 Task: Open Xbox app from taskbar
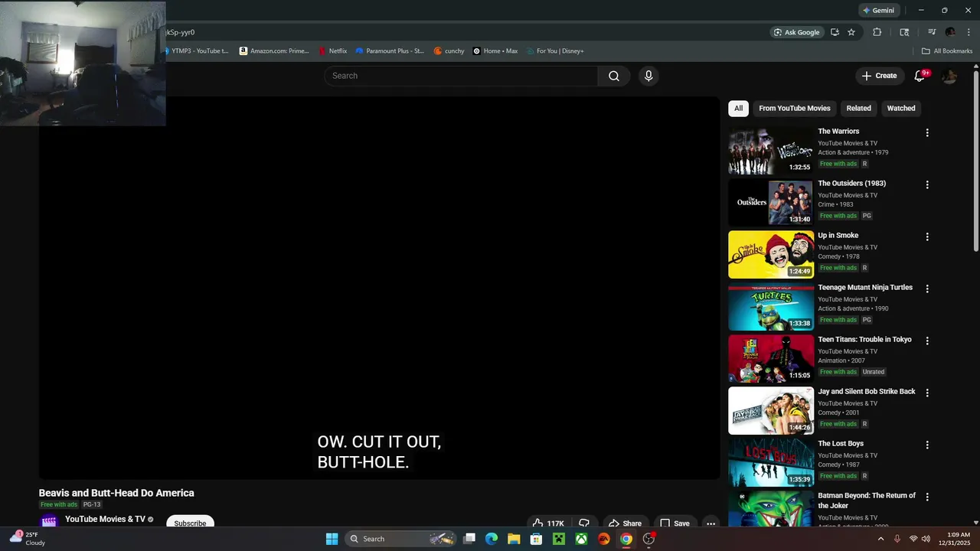coord(582,539)
